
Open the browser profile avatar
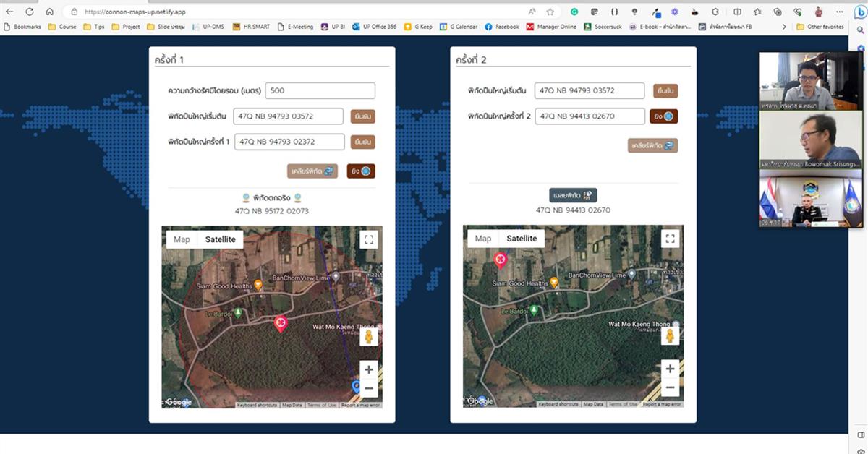point(818,12)
